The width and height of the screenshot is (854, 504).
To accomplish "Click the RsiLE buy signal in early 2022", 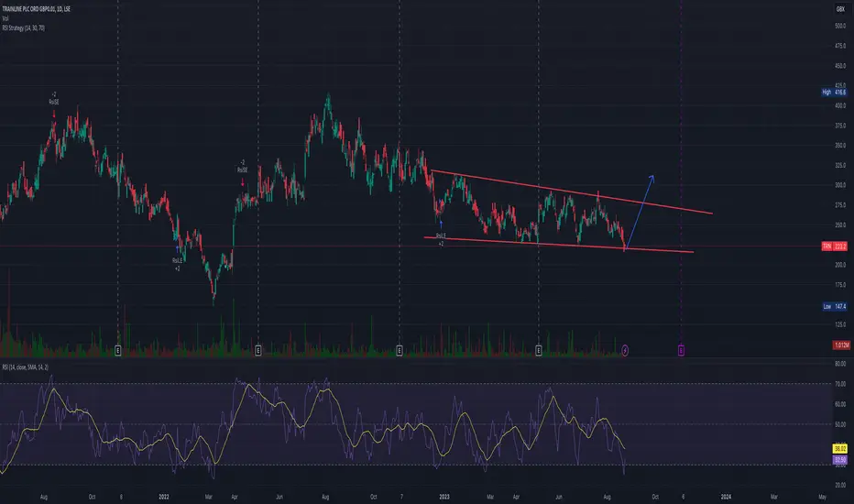I will pos(178,260).
